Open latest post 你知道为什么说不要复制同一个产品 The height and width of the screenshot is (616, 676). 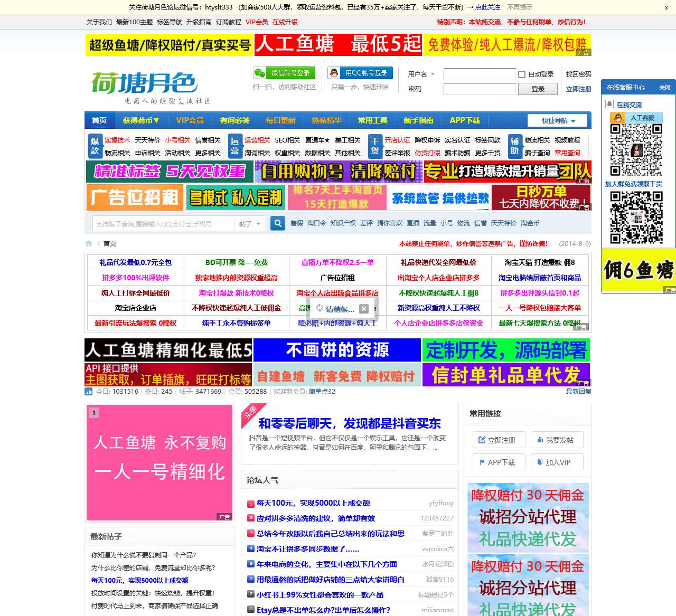(x=144, y=555)
